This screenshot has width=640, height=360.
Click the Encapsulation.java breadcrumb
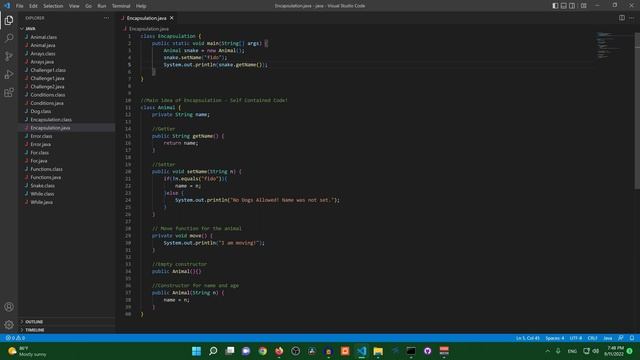tap(149, 29)
